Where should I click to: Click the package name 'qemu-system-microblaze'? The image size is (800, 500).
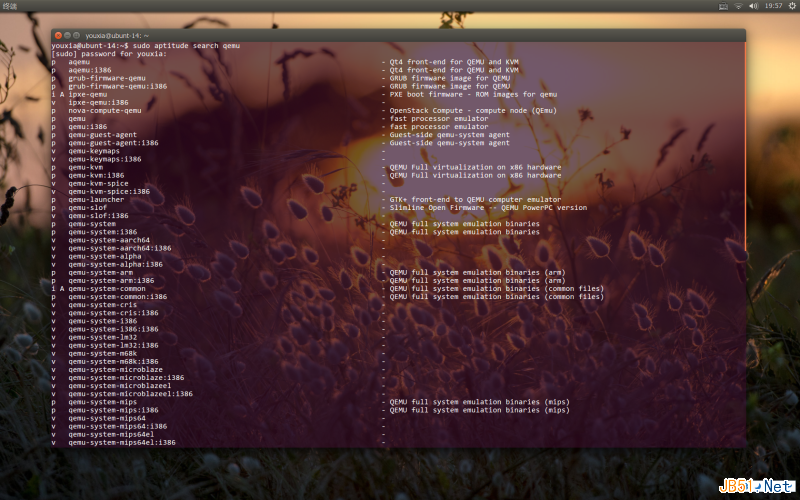pyautogui.click(x=116, y=370)
